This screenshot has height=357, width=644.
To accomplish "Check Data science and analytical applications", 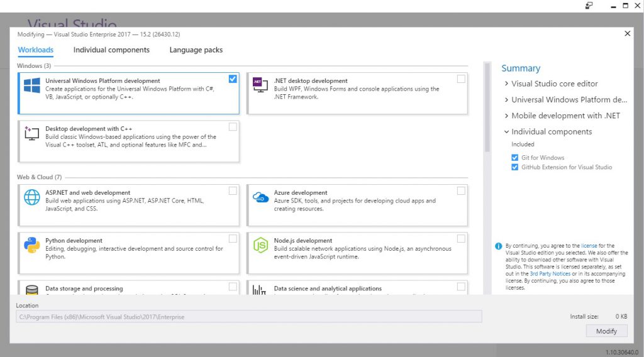I will 461,287.
